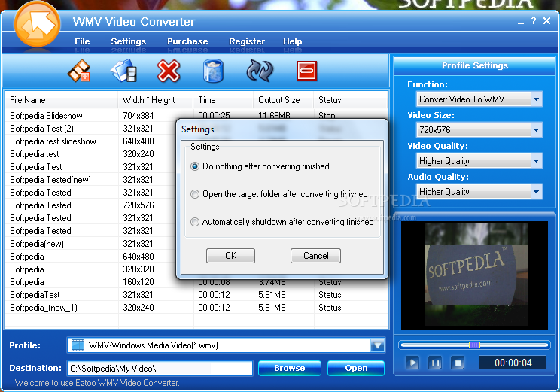Click the Open destination folder button

[356, 368]
